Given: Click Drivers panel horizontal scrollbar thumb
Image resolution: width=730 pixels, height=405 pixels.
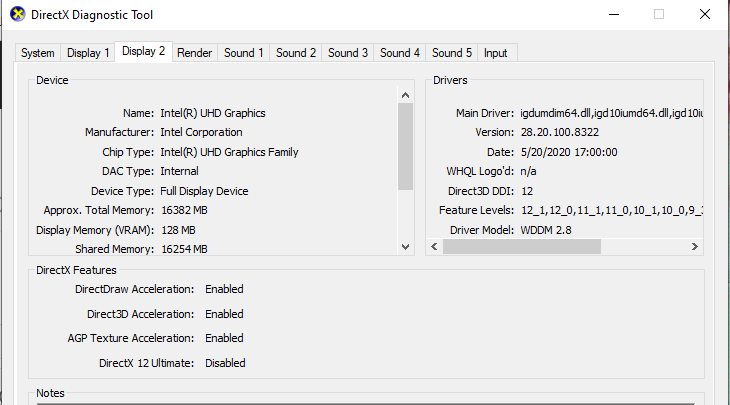Looking at the screenshot, I should click(522, 247).
